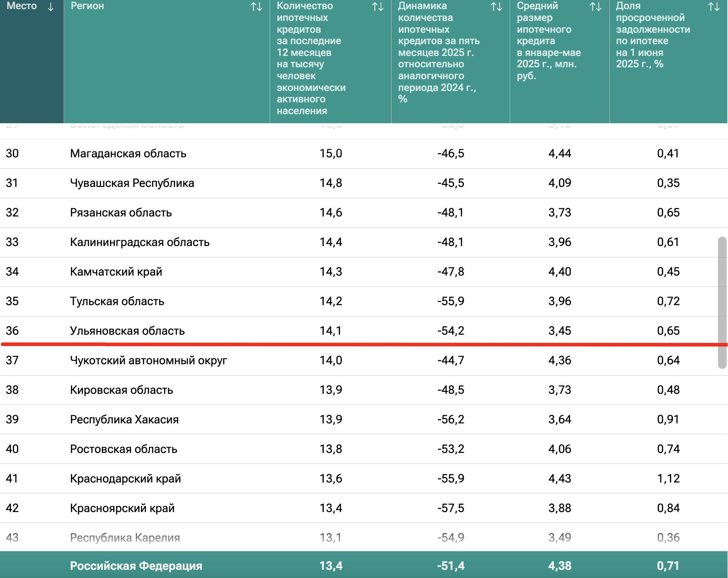Click rank number 30

pos(12,154)
